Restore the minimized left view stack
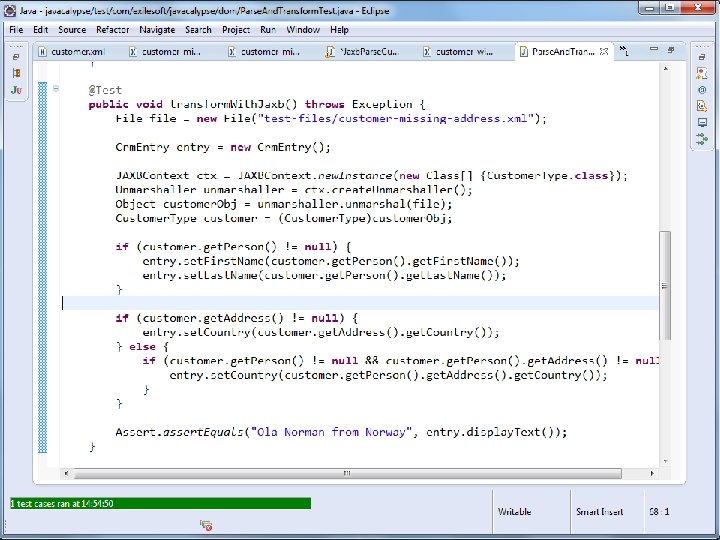The height and width of the screenshot is (540, 720). [16, 57]
